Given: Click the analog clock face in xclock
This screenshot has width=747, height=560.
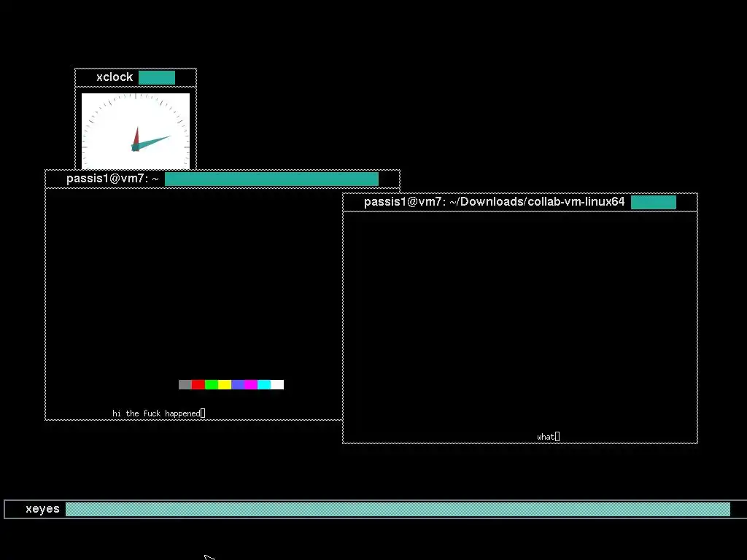Looking at the screenshot, I should click(136, 131).
